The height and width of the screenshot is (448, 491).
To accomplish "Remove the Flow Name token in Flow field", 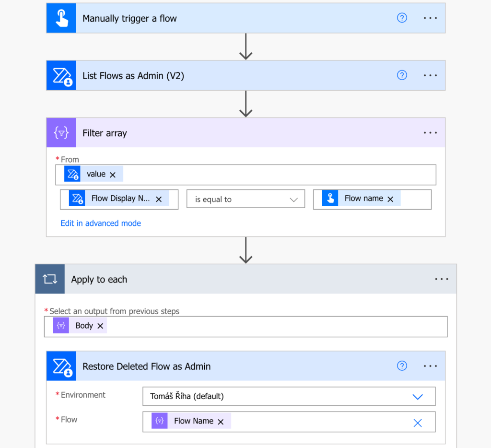I will pos(221,422).
